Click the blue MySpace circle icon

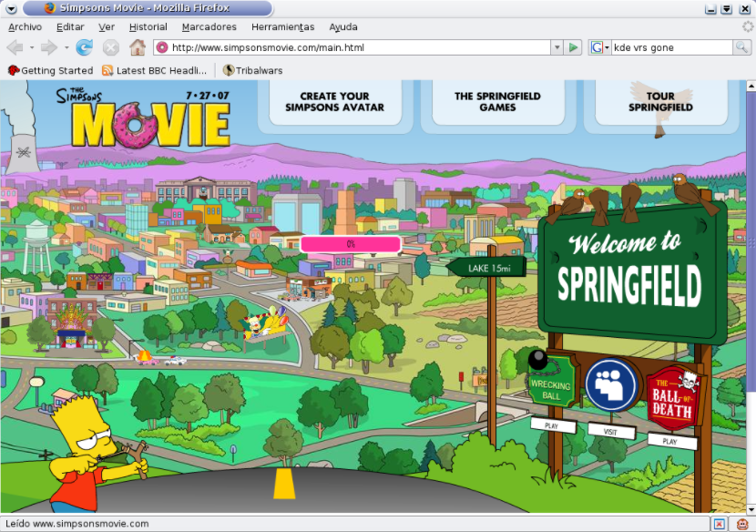pyautogui.click(x=611, y=385)
